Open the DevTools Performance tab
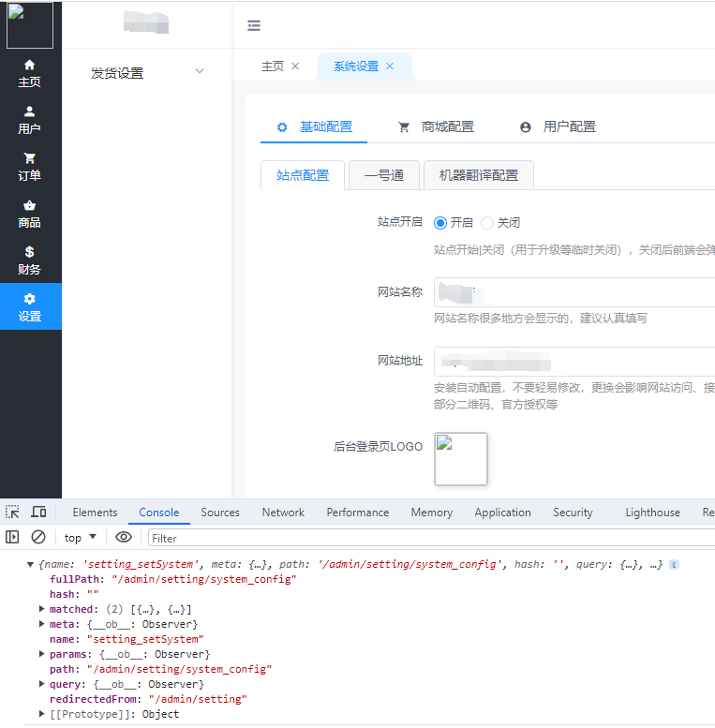Image resolution: width=715 pixels, height=728 pixels. click(358, 513)
